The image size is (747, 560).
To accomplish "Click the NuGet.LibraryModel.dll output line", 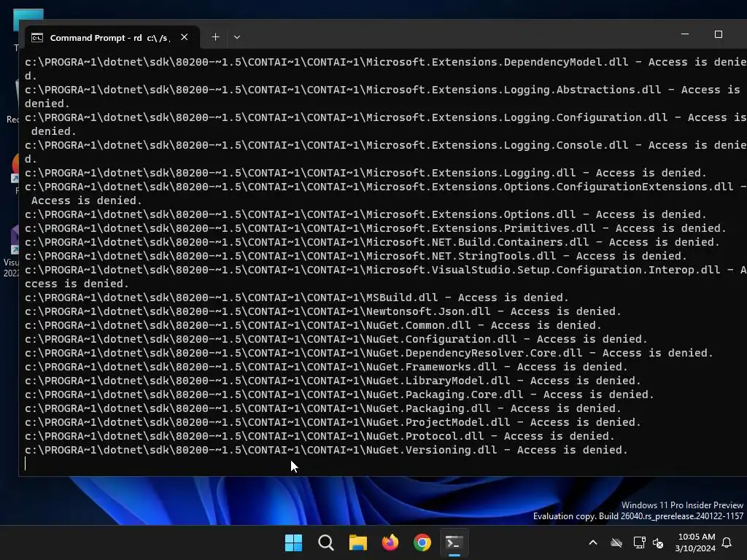I will point(333,381).
